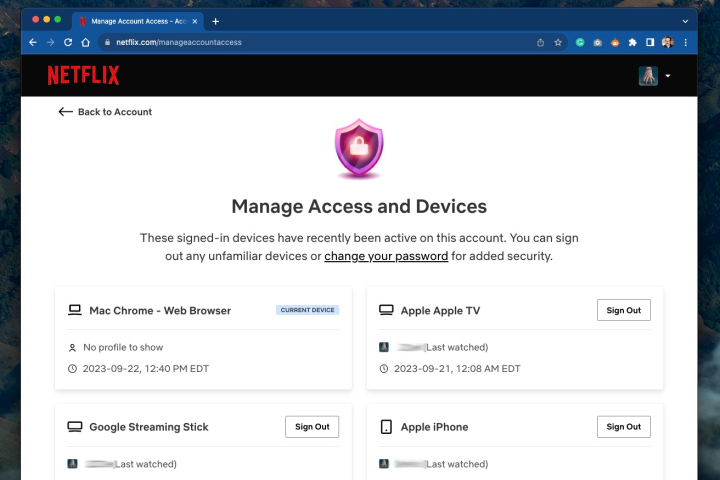Click the monitor icon beside Apple TV
The width and height of the screenshot is (720, 480).
pyautogui.click(x=386, y=310)
